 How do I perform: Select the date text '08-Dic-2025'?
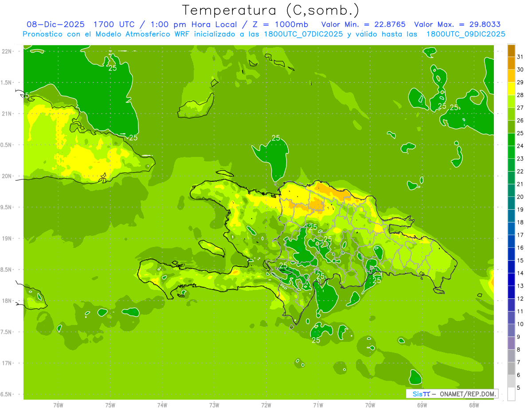click(x=56, y=24)
